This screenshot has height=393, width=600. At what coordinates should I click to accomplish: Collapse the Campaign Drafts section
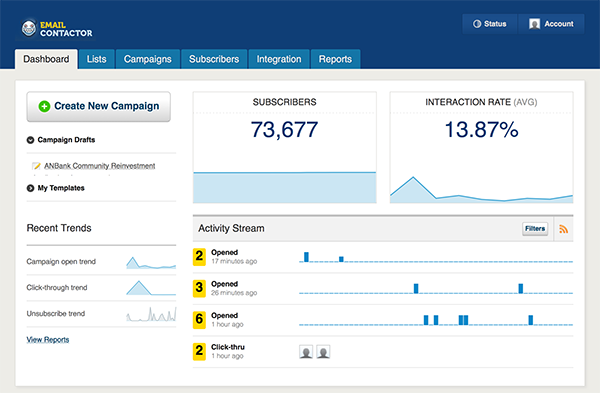coord(30,140)
